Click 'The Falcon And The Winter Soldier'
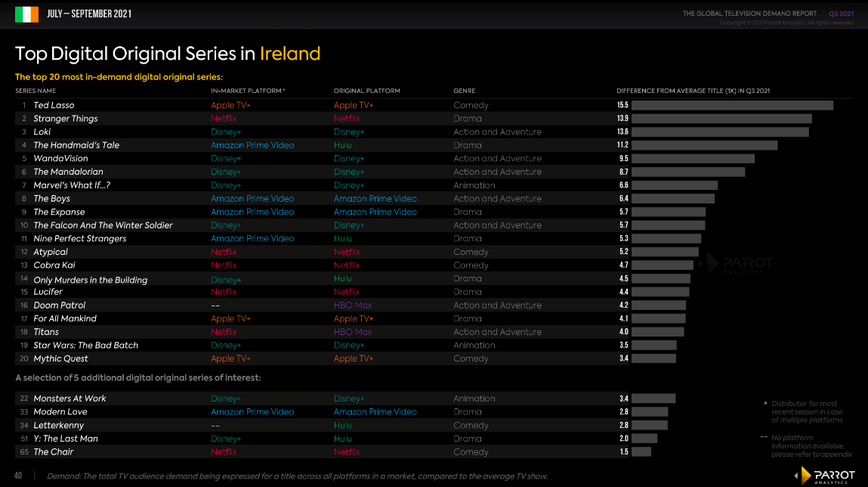This screenshot has height=487, width=868. [103, 225]
